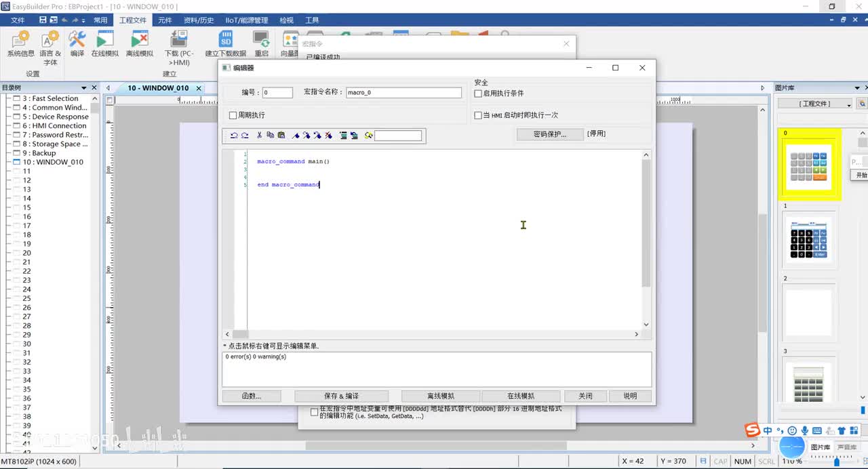Image resolution: width=868 pixels, height=469 pixels.
Task: Click the Copy icon in editor toolbar
Action: pyautogui.click(x=270, y=136)
